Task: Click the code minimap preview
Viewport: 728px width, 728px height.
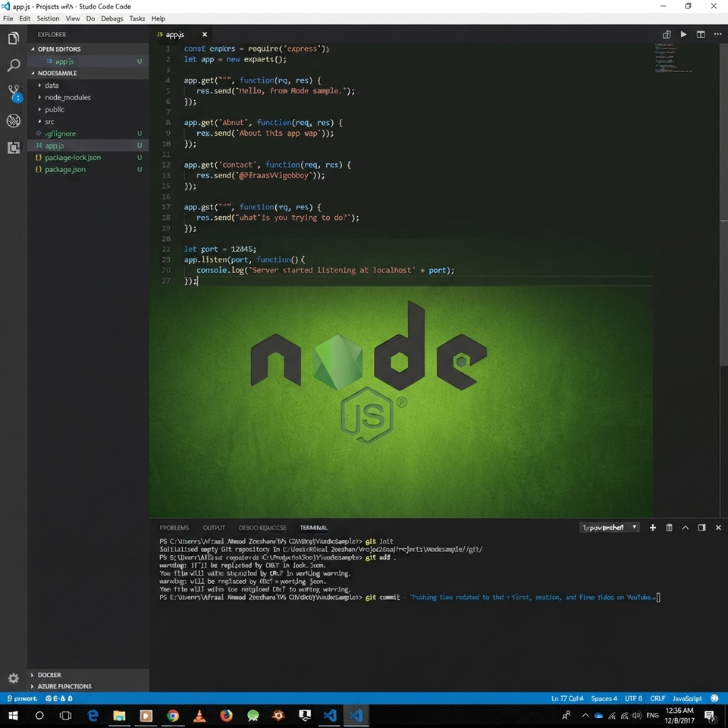Action: (x=673, y=58)
